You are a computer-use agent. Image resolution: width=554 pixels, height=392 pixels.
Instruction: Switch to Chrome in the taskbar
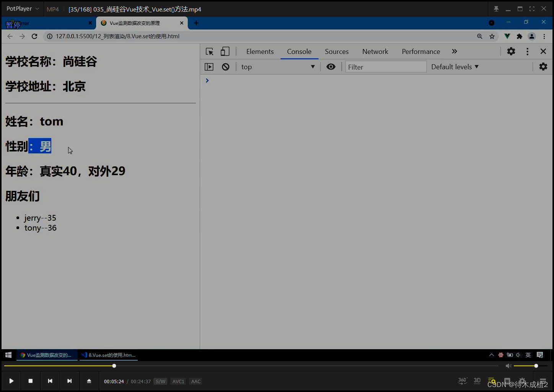[47, 355]
